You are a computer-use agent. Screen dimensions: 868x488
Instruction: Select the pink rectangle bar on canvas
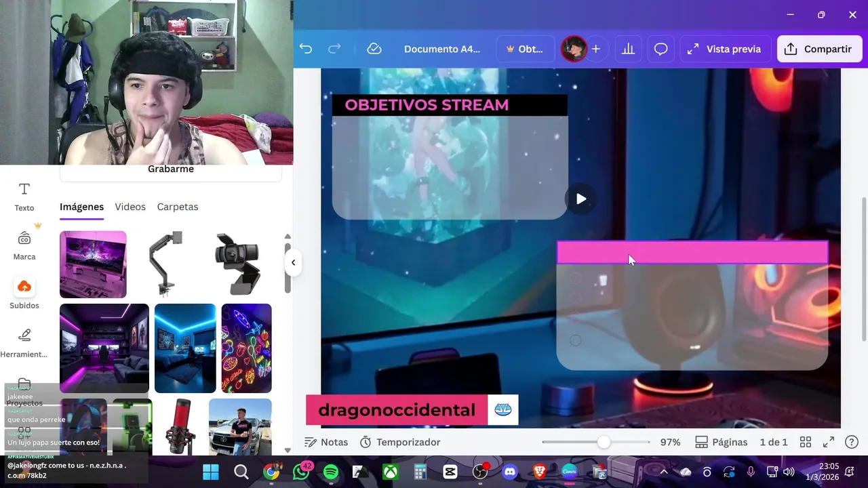[692, 252]
